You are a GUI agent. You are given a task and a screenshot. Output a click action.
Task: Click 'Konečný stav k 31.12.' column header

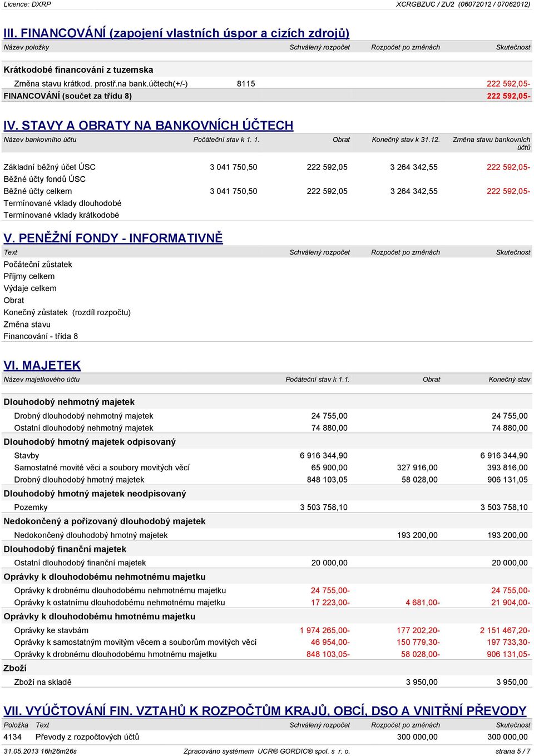tap(406, 140)
